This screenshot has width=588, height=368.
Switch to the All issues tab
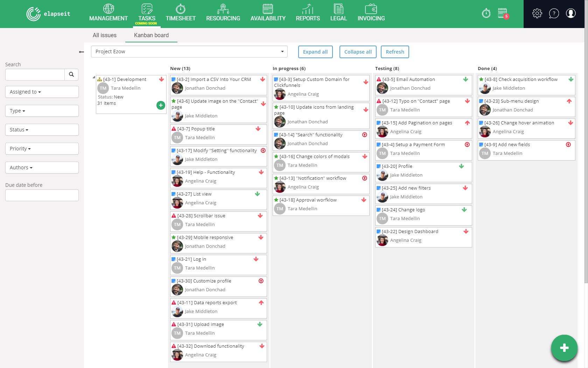click(x=104, y=35)
